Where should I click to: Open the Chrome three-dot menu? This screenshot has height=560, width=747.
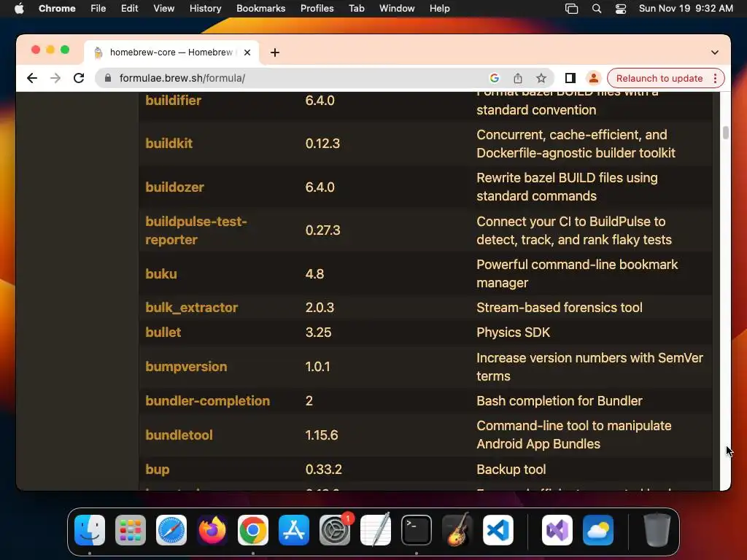point(715,78)
